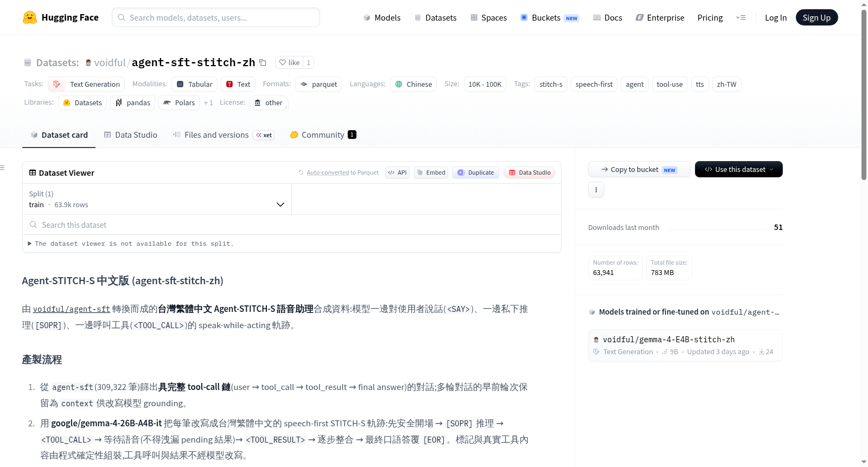Switch to the Data Studio tab
The width and height of the screenshot is (868, 467).
pos(130,135)
